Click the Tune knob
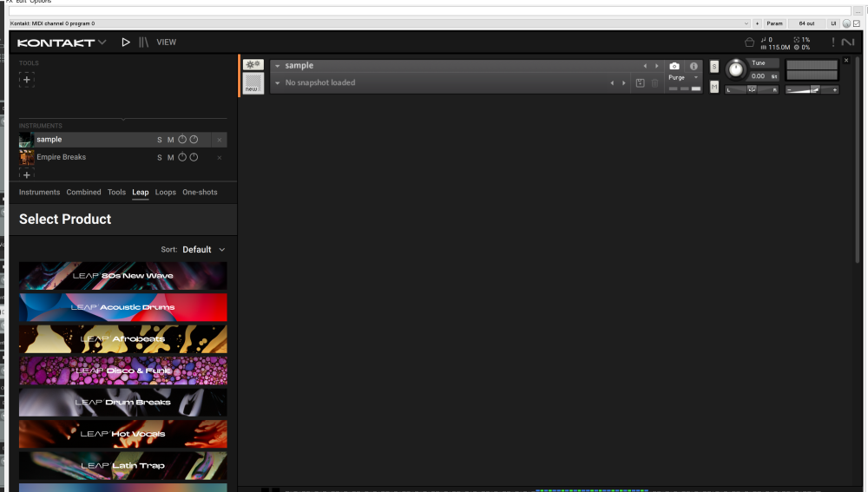 [x=736, y=69]
